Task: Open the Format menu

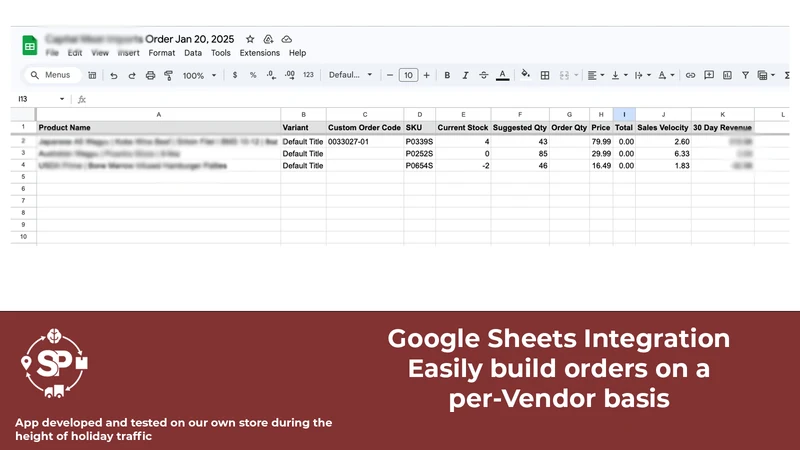Action: point(162,53)
